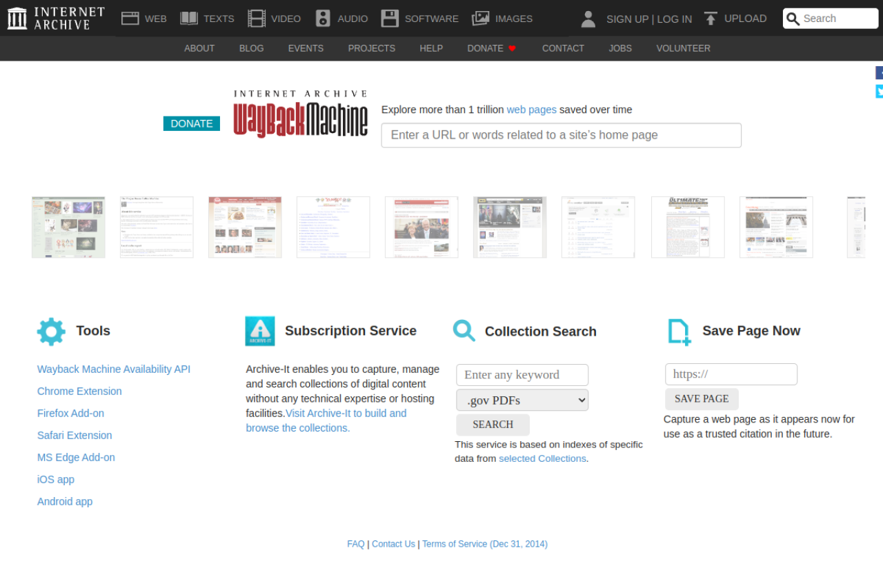
Task: Click the "Collection Search" heading
Action: 541,332
